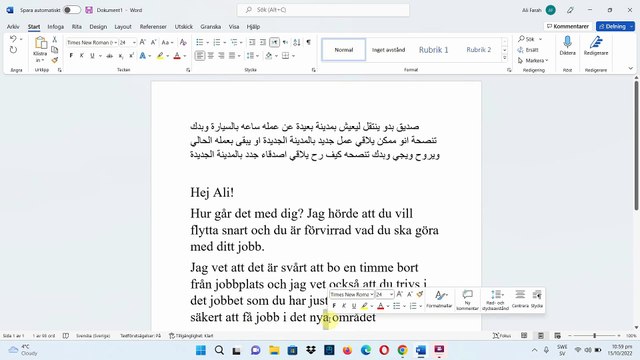Click the vertical document scrollbar

[x=636, y=146]
